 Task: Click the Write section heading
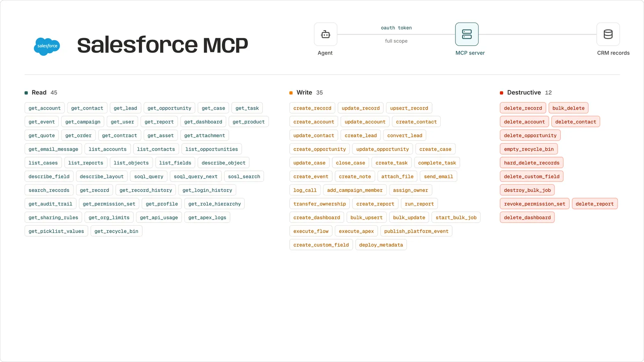304,93
